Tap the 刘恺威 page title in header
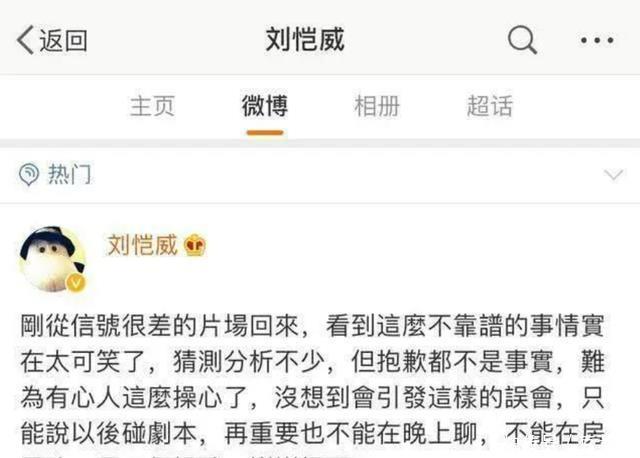 tap(305, 40)
